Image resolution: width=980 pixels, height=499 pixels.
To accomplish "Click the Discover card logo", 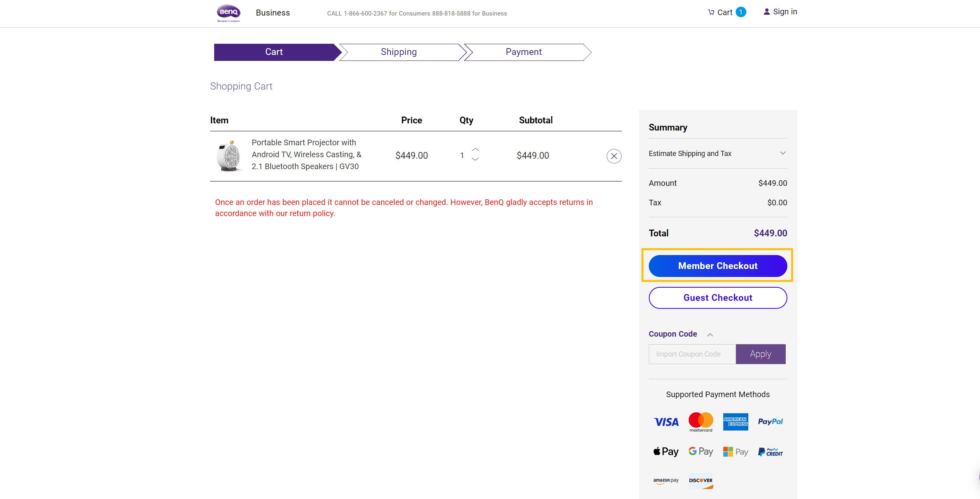I will (701, 481).
